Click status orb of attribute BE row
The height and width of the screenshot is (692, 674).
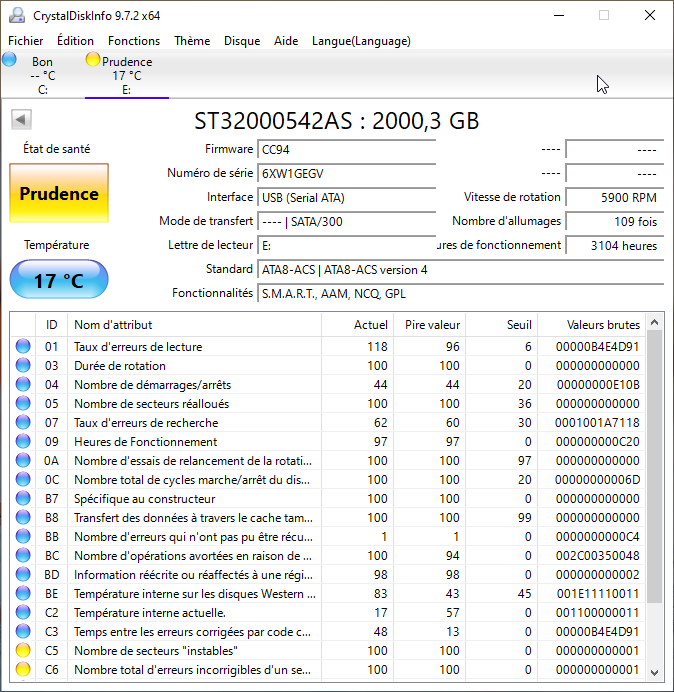click(x=23, y=593)
